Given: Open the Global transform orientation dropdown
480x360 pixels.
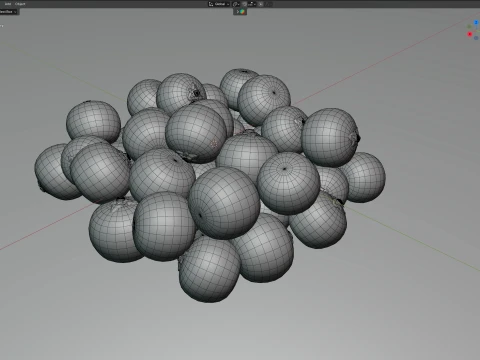Looking at the screenshot, I should (219, 4).
